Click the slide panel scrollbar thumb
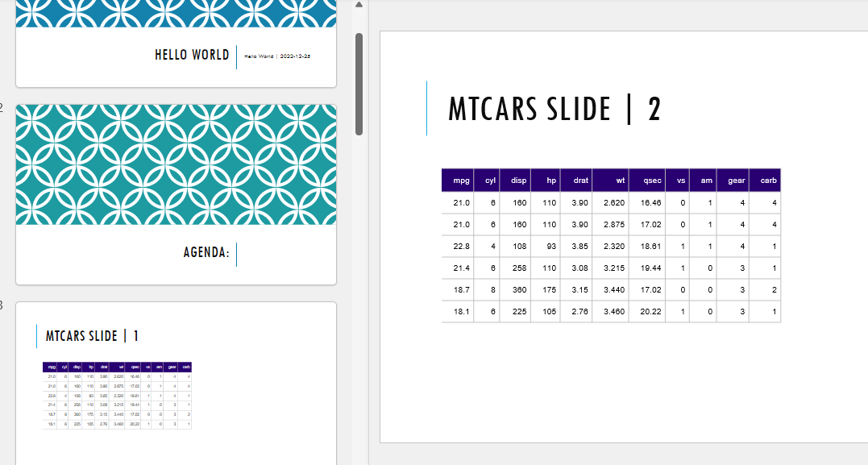The image size is (868, 465). pos(359,84)
